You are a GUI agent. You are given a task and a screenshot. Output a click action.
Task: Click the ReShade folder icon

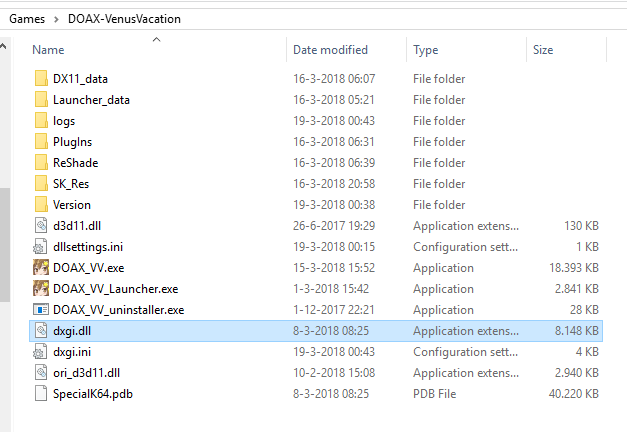click(41, 162)
